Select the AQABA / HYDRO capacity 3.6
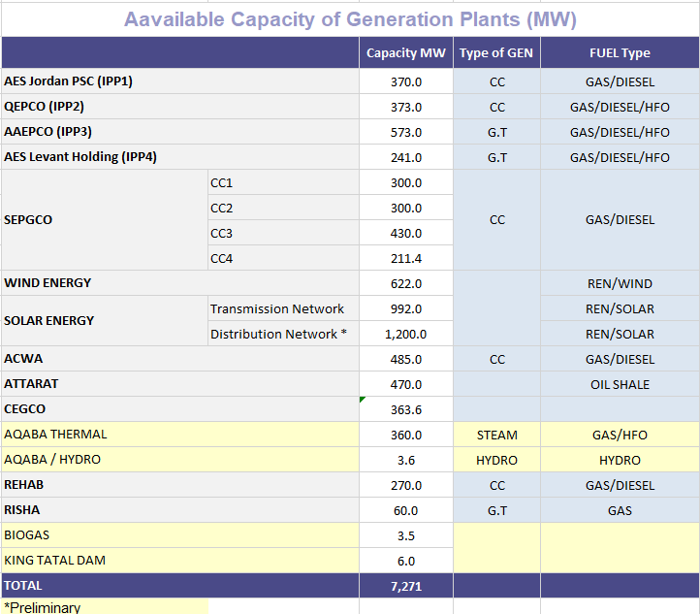The width and height of the screenshot is (700, 614). coord(406,460)
